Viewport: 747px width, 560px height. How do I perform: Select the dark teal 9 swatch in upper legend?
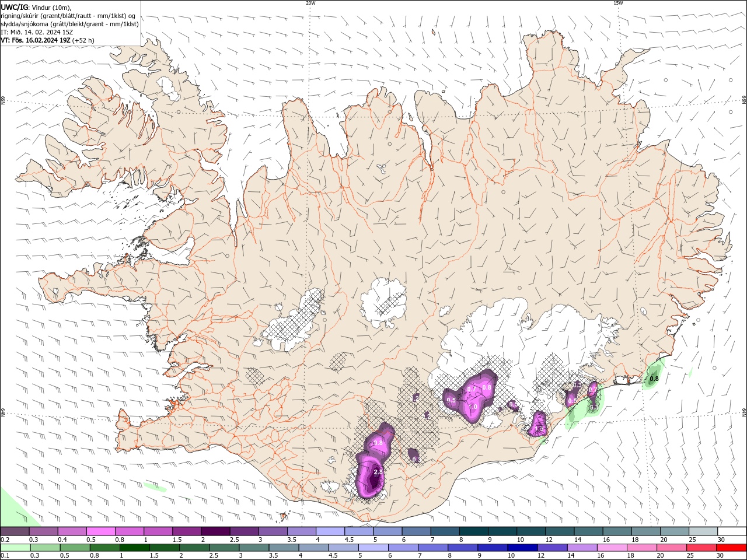[502, 531]
